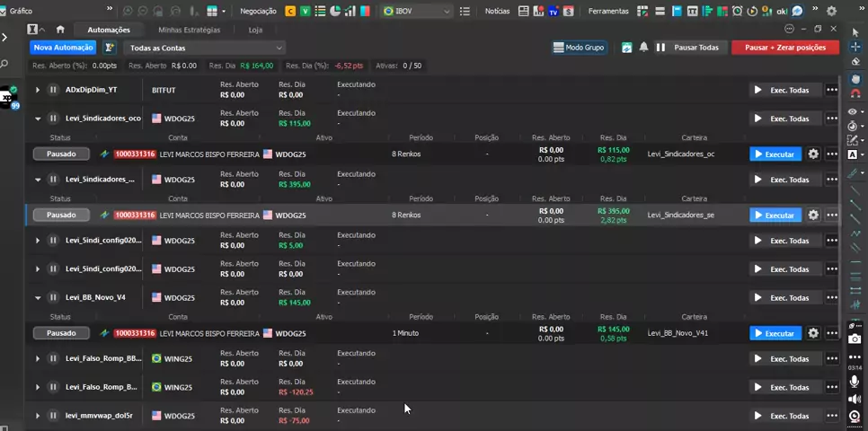Open three-dots menu for ADxDipDim_YT row
The image size is (868, 431).
point(832,90)
